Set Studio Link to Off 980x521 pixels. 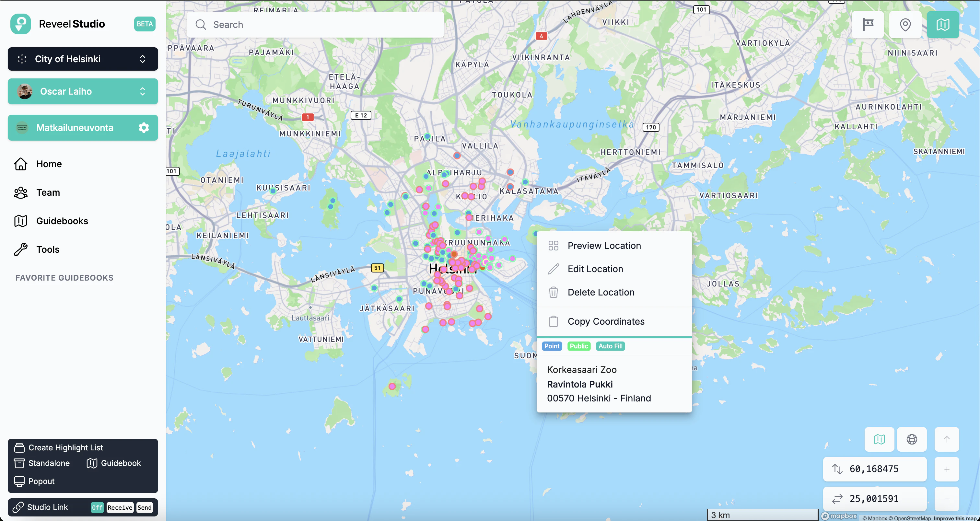pos(97,507)
